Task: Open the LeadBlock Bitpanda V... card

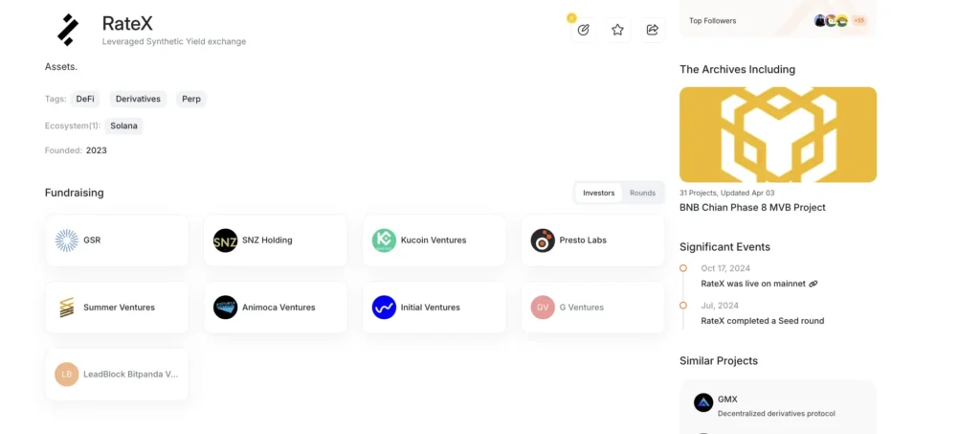Action: click(117, 374)
